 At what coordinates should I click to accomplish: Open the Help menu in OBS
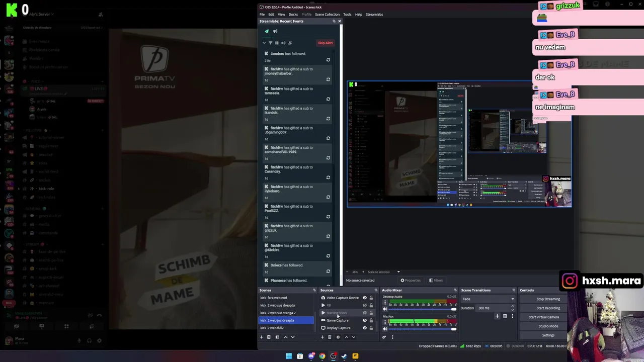(x=359, y=15)
